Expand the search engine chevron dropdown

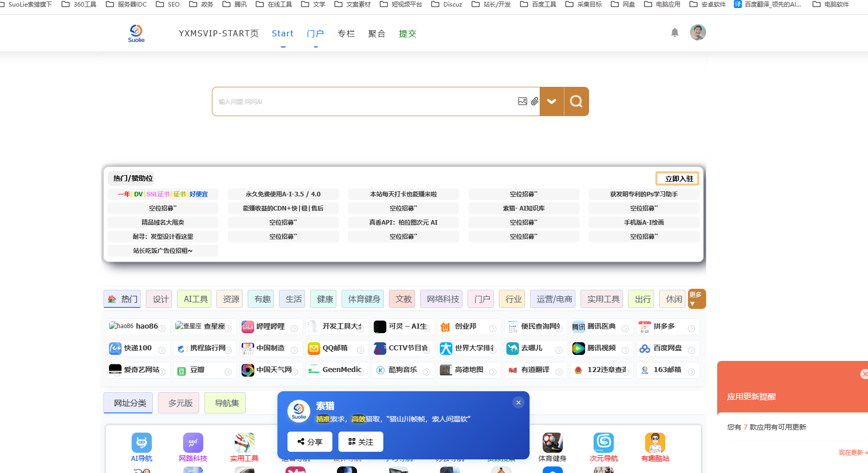coord(552,101)
